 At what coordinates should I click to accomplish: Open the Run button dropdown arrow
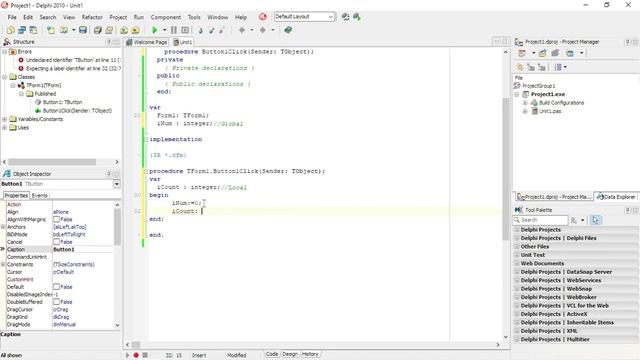coord(164,30)
